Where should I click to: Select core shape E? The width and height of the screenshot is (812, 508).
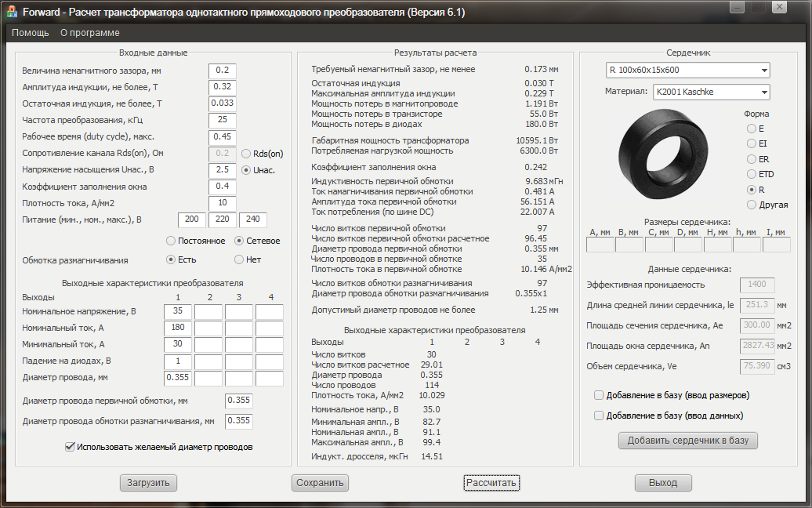point(752,129)
